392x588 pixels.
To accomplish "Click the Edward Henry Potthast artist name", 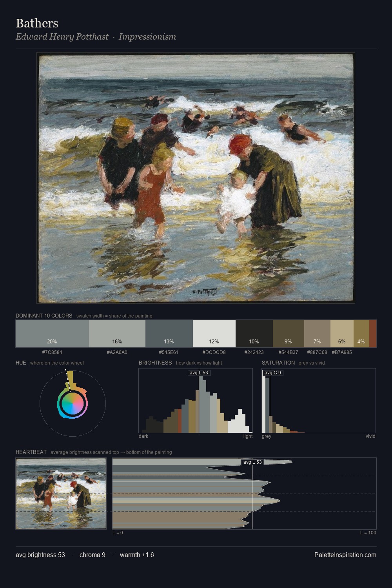I will 62,36.
